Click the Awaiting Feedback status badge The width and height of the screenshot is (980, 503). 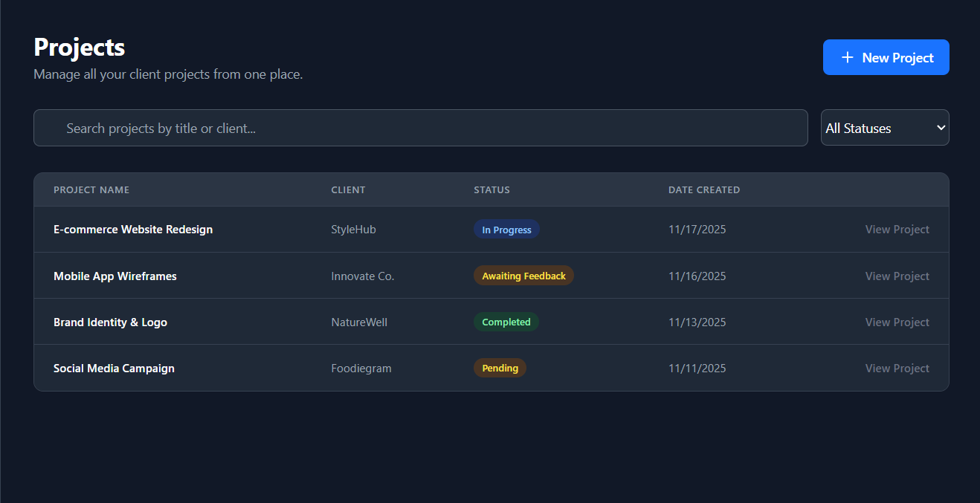(x=523, y=275)
